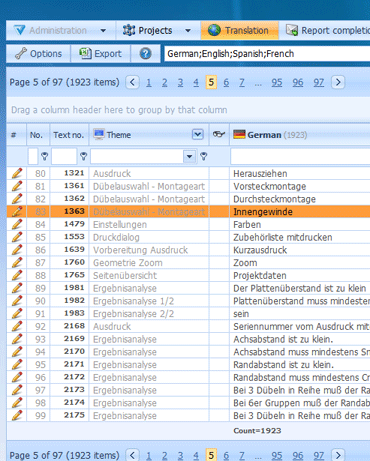Click the Theme column filter icon
The width and height of the screenshot is (370, 461).
(x=204, y=156)
